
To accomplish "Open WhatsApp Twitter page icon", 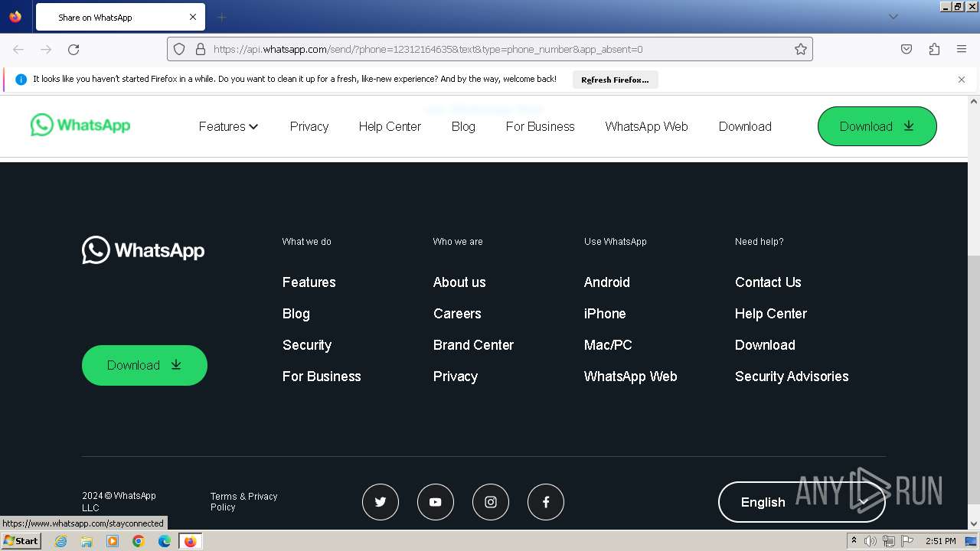I will point(381,502).
